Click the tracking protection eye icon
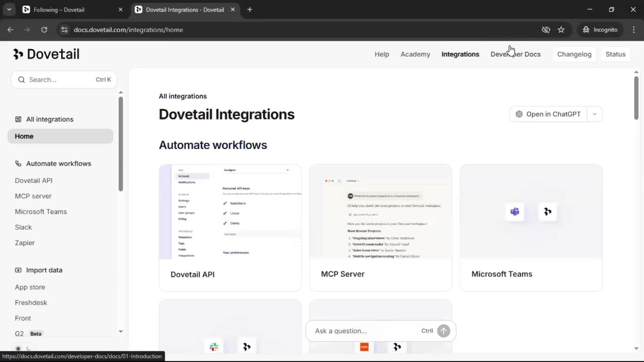Screen dimensions: 644x362 (x=546, y=30)
